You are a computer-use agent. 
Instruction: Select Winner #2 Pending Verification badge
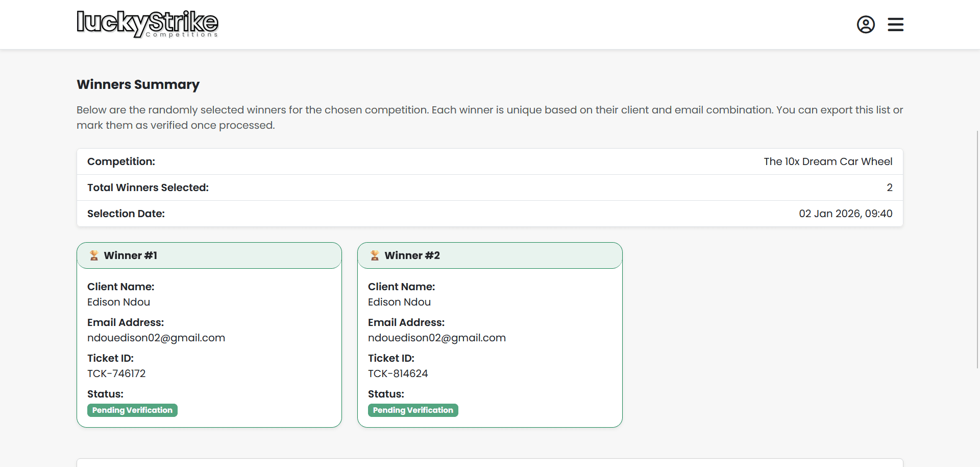pos(413,410)
